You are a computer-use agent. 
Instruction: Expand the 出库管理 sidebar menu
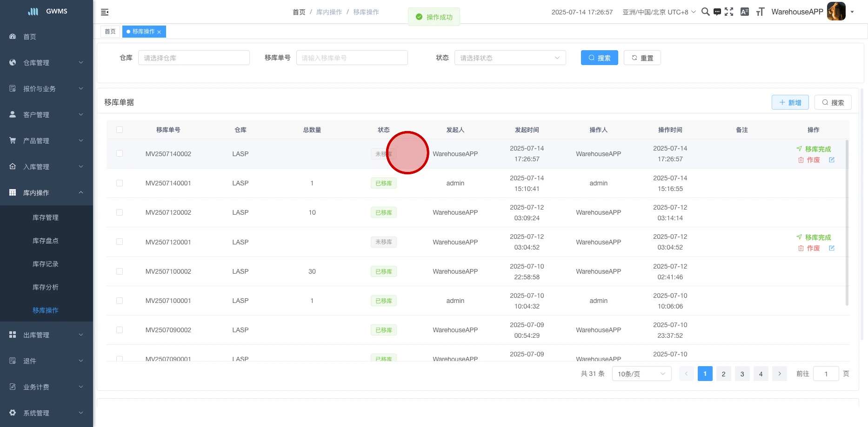(47, 335)
